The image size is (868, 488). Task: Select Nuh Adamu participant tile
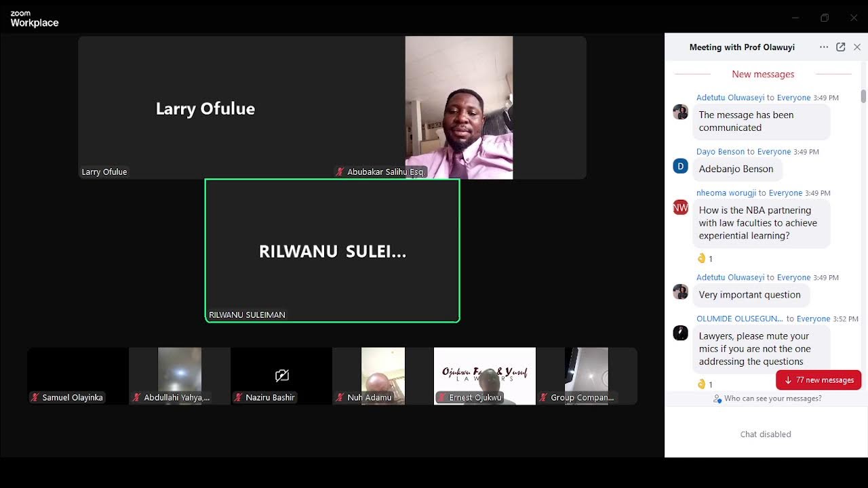pyautogui.click(x=383, y=376)
